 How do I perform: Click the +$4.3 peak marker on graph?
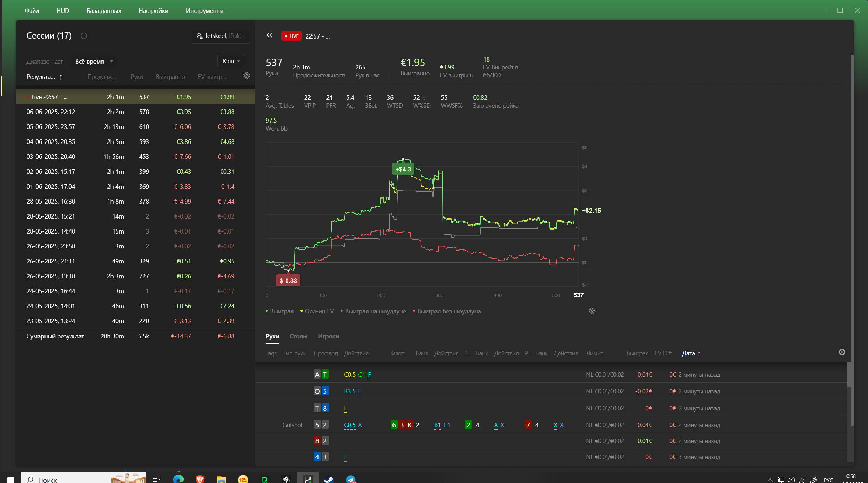point(403,169)
